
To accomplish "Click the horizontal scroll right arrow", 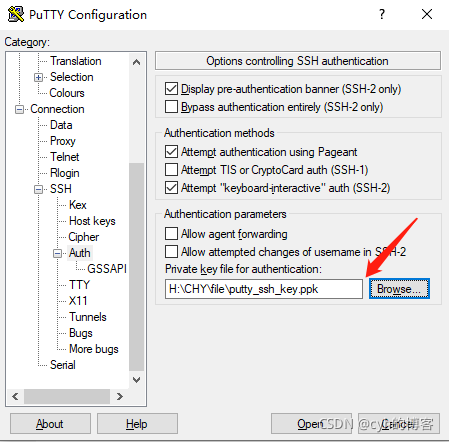I will pos(120,396).
